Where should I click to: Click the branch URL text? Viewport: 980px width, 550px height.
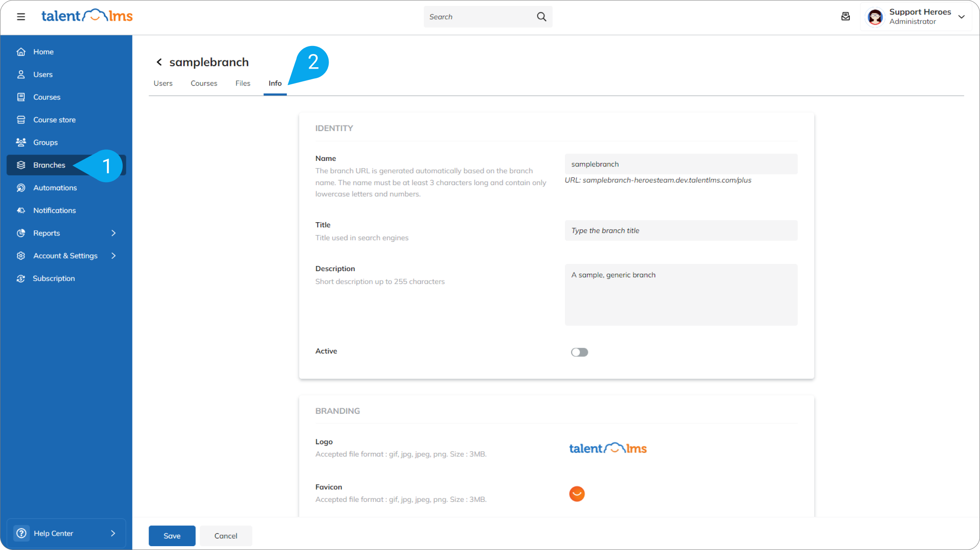pyautogui.click(x=658, y=180)
